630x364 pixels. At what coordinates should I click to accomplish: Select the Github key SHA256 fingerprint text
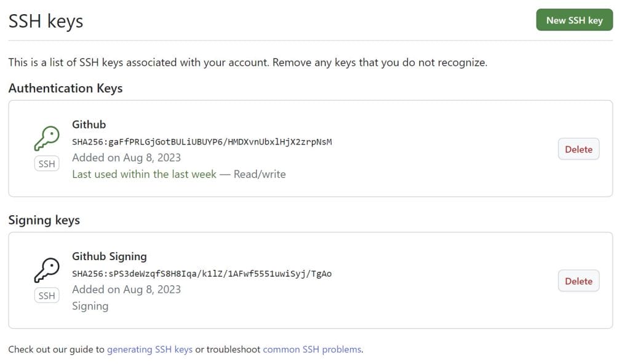click(202, 142)
